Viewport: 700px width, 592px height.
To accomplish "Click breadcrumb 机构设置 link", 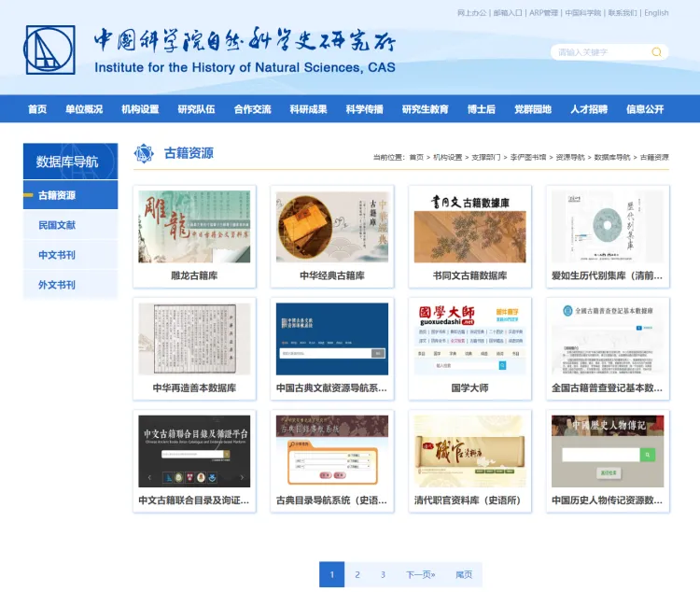I will [x=447, y=157].
